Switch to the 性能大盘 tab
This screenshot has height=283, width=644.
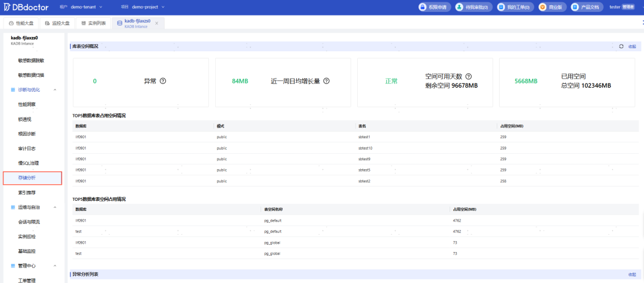tap(21, 23)
